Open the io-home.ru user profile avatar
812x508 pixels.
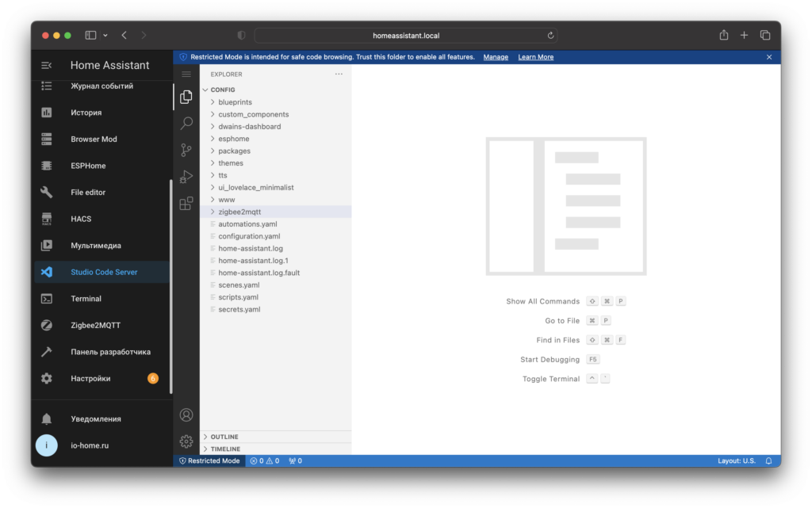(x=47, y=445)
